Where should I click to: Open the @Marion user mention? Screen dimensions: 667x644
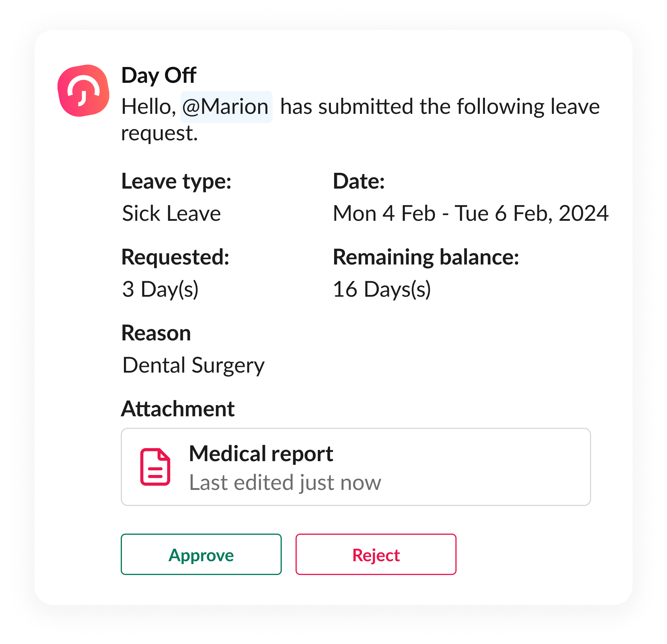[x=226, y=107]
